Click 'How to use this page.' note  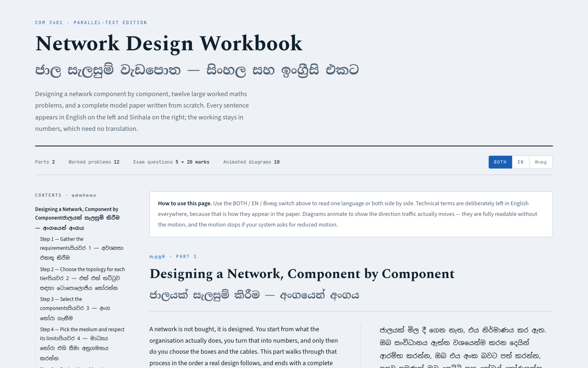point(351,214)
